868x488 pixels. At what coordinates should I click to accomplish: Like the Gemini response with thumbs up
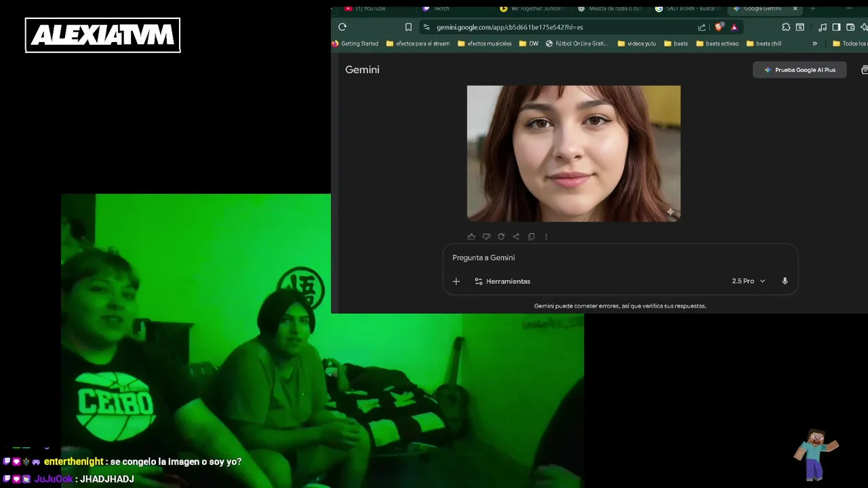(471, 237)
